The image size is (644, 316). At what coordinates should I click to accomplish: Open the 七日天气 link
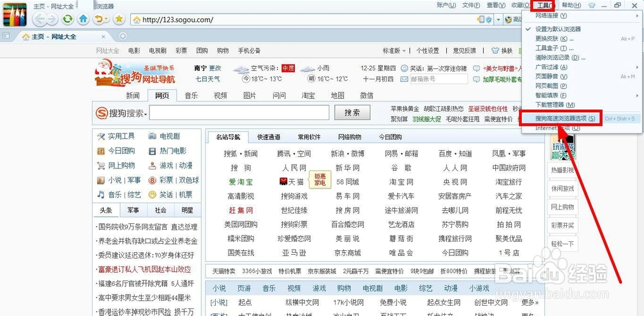point(207,79)
